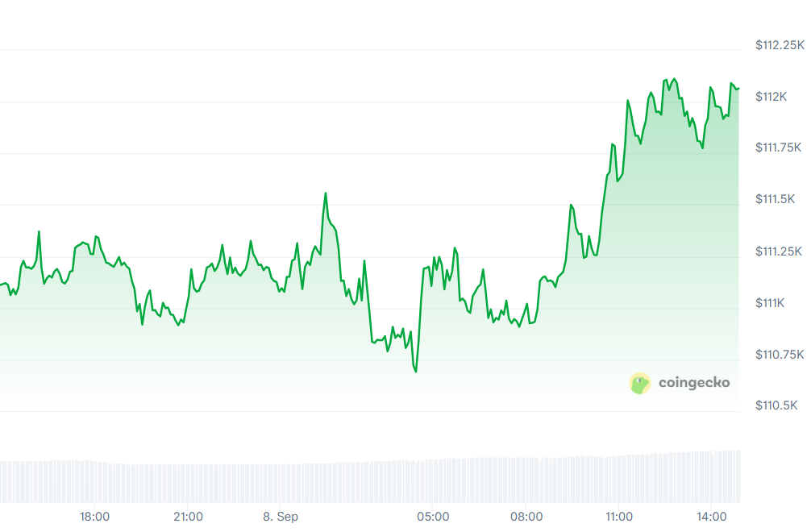811x532 pixels.
Task: Click the coingecko watermark text
Action: pyautogui.click(x=693, y=383)
